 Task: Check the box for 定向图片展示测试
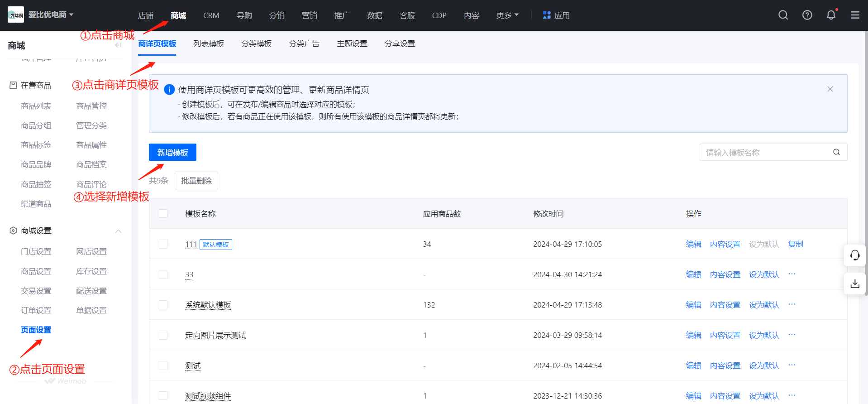tap(163, 335)
